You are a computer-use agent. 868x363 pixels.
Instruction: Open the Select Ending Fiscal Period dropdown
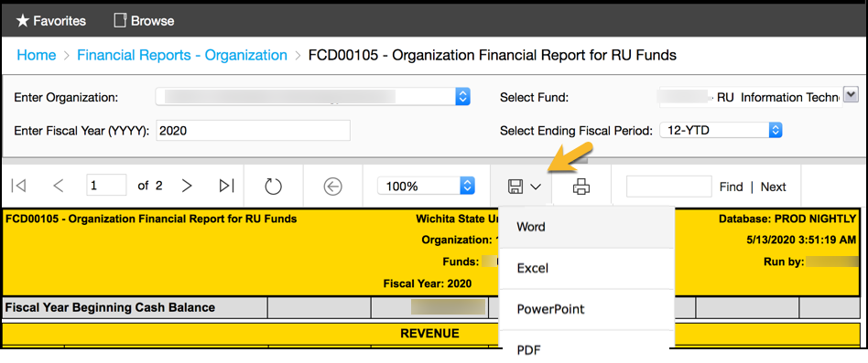[721, 131]
